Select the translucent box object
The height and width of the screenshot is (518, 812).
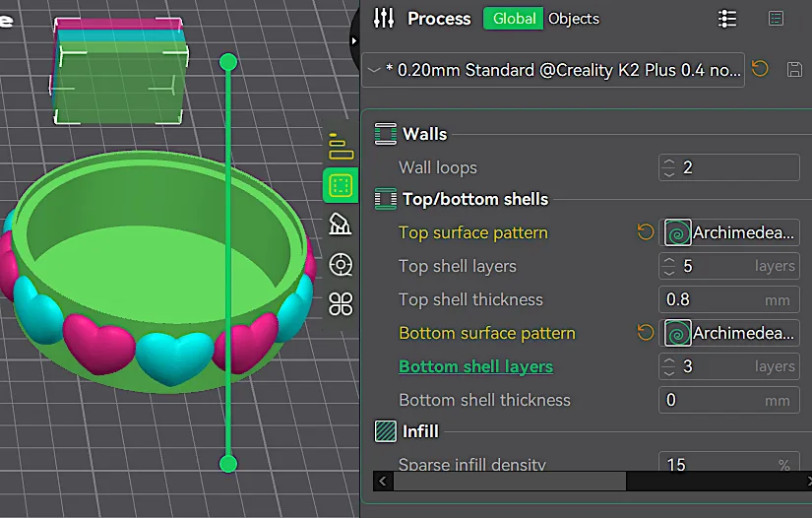[x=120, y=72]
